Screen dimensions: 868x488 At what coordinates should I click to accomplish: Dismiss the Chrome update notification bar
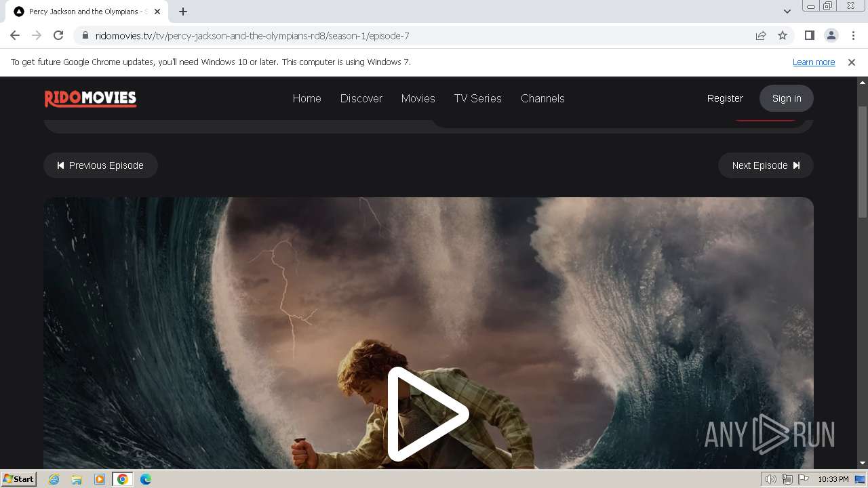click(x=852, y=62)
